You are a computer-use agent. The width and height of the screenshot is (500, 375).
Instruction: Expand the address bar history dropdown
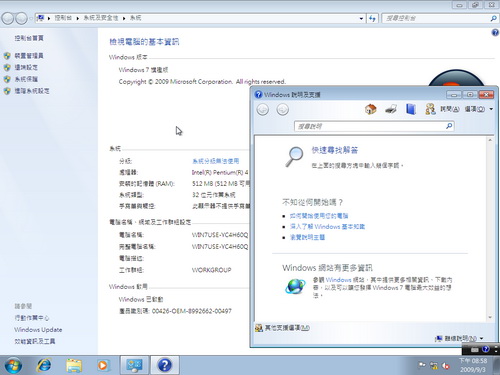(361, 19)
